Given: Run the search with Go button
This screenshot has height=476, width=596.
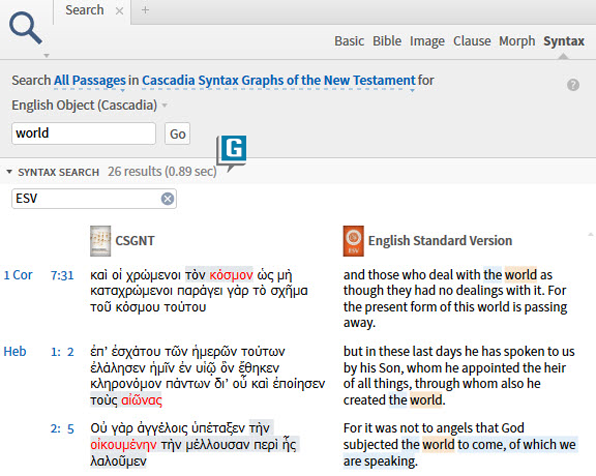Looking at the screenshot, I should 177,134.
